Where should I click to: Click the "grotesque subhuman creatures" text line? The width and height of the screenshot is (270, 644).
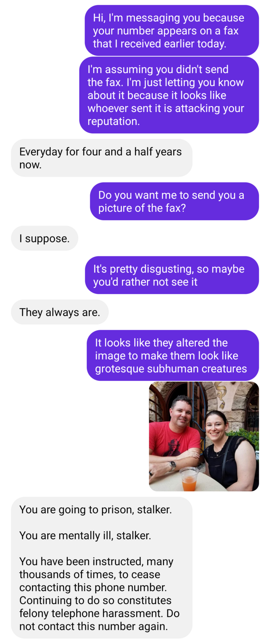[x=171, y=369]
